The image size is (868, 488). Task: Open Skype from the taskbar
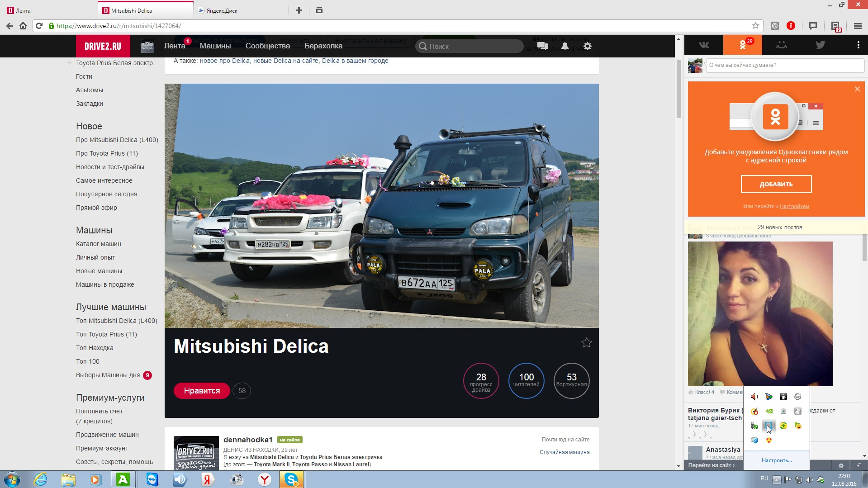tap(291, 479)
